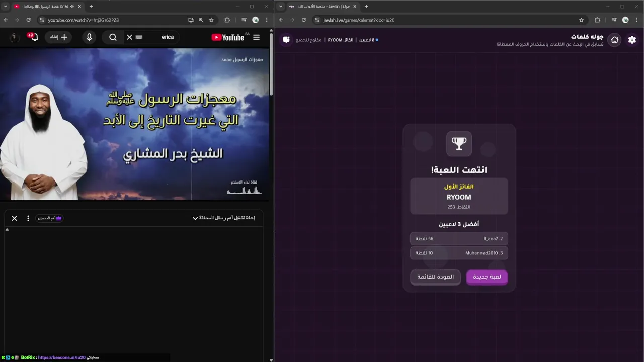The image size is (644, 362).
Task: Install app icon in YouTube address bar
Action: pos(191,20)
